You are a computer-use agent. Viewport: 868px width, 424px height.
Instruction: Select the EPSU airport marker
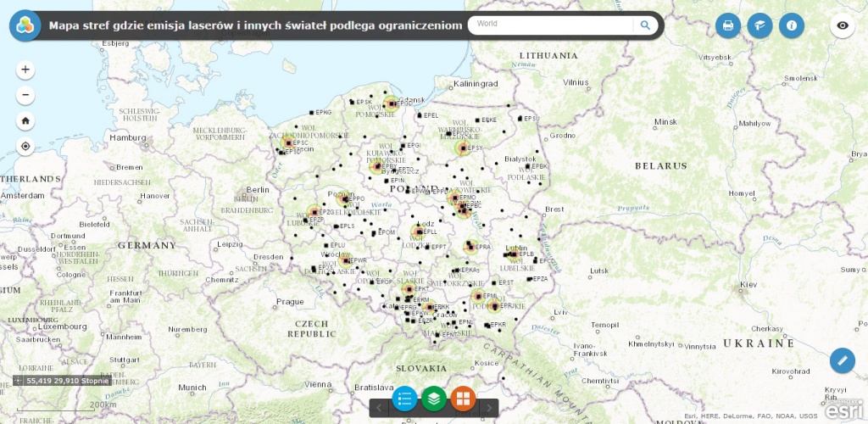[x=520, y=119]
